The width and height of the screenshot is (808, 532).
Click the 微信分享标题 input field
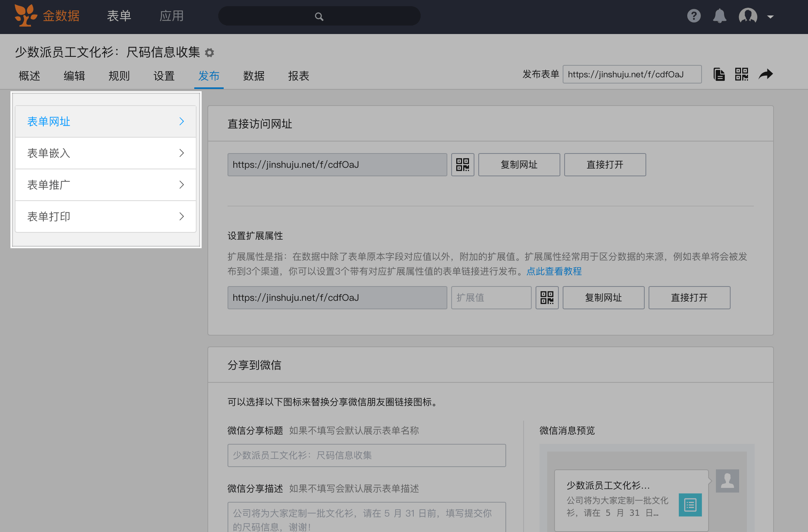[x=366, y=455]
